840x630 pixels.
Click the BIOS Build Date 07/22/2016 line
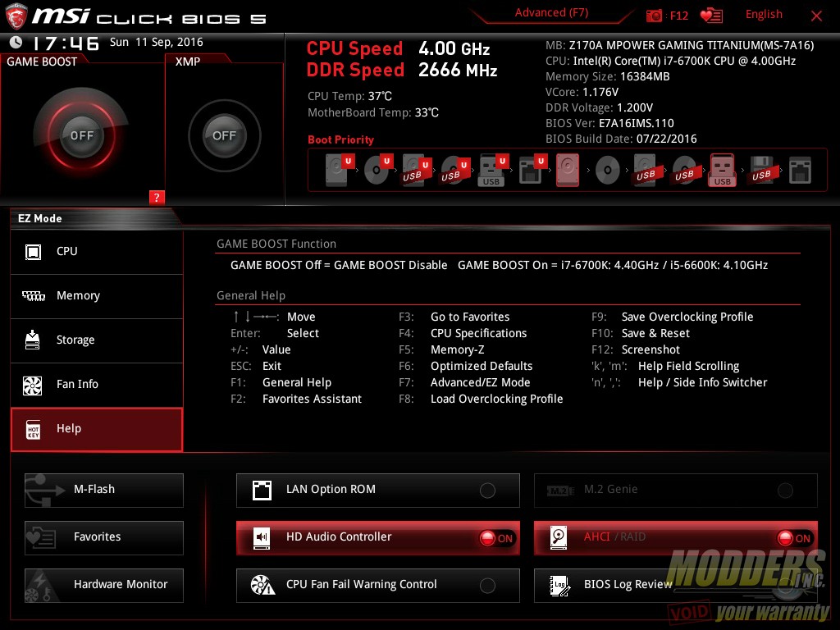621,139
